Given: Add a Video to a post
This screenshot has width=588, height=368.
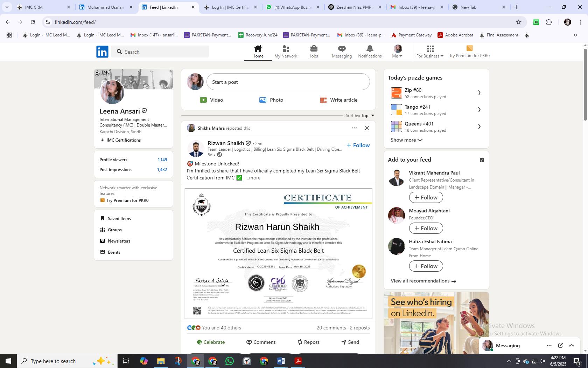Looking at the screenshot, I should tap(211, 100).
